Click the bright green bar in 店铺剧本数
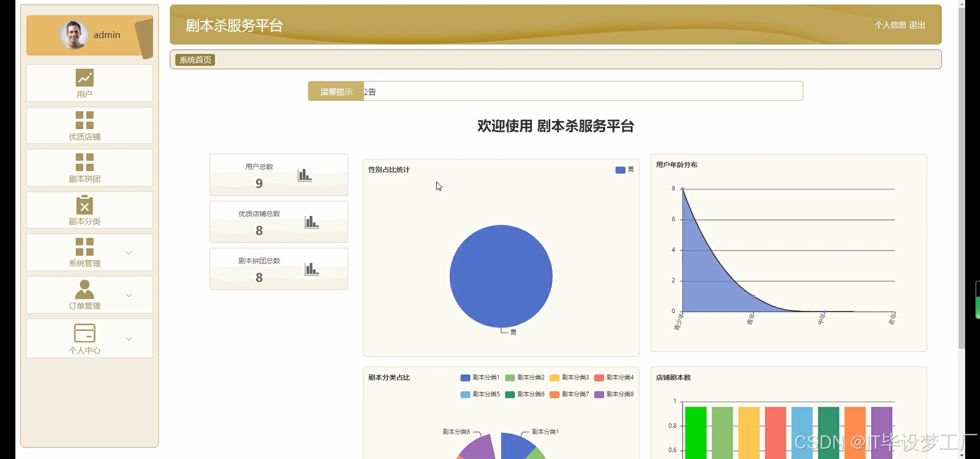The image size is (980, 459). click(x=696, y=433)
